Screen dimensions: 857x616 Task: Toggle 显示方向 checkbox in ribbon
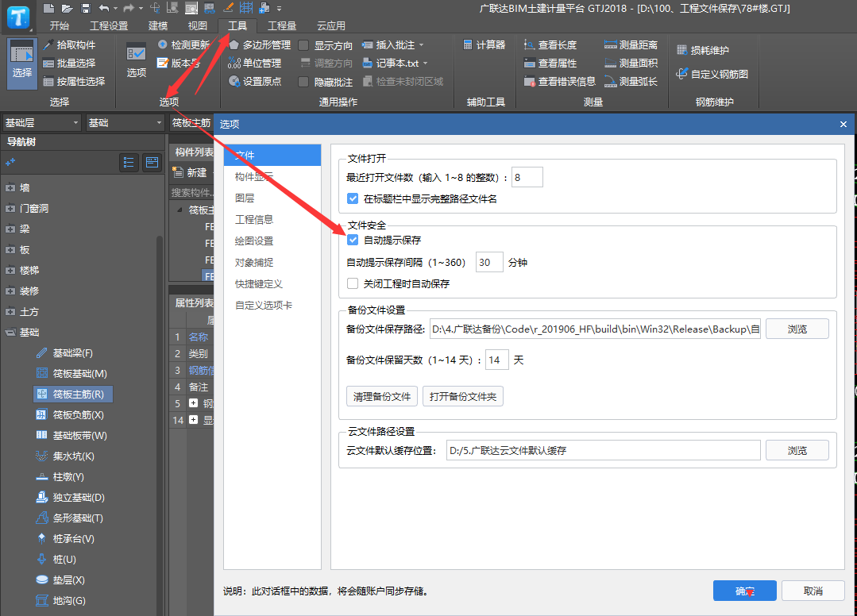pyautogui.click(x=304, y=45)
